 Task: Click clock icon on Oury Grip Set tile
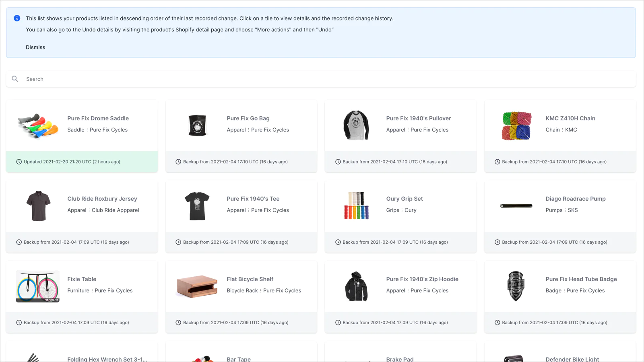(x=338, y=242)
